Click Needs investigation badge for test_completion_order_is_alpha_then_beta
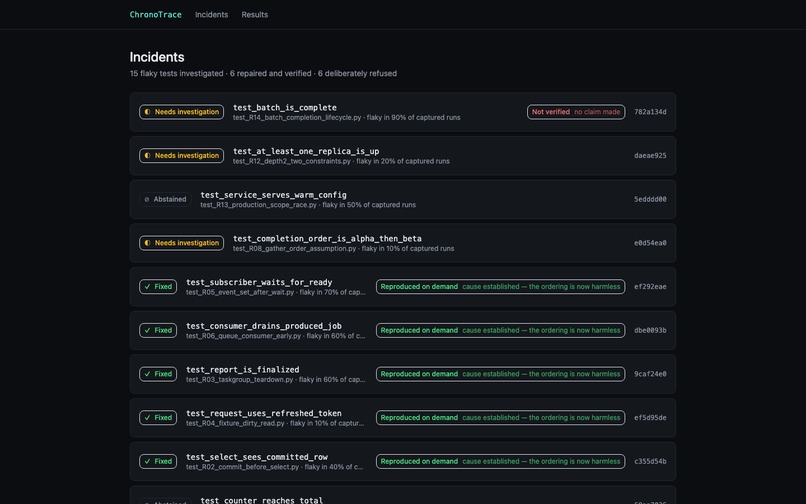The height and width of the screenshot is (504, 806). click(181, 243)
